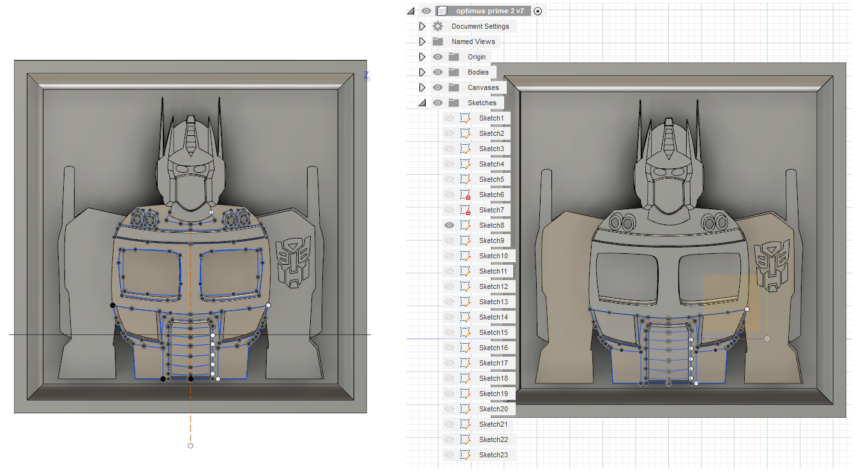Select the Sketch19 sketch icon
The image size is (868, 472).
pos(465,394)
